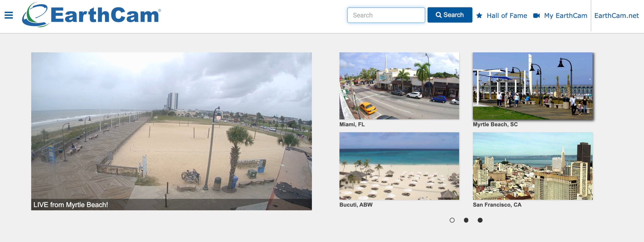Open the My EarthCam link

(566, 16)
